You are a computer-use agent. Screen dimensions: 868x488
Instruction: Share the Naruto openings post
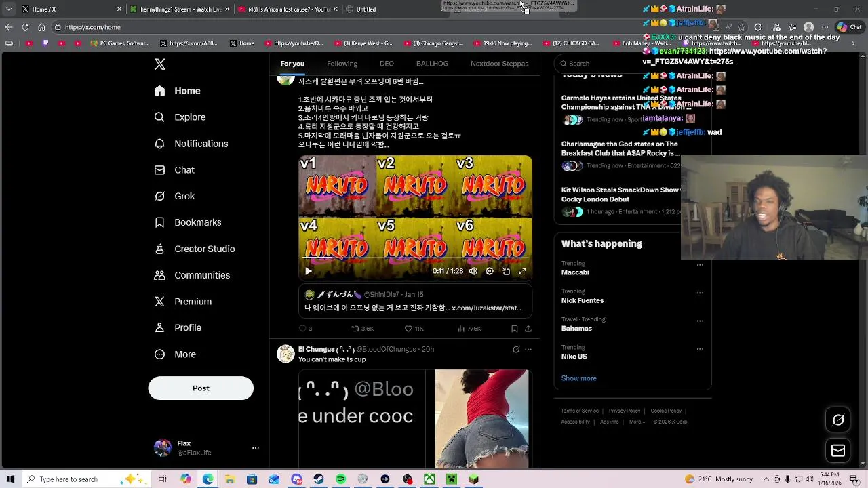point(528,329)
